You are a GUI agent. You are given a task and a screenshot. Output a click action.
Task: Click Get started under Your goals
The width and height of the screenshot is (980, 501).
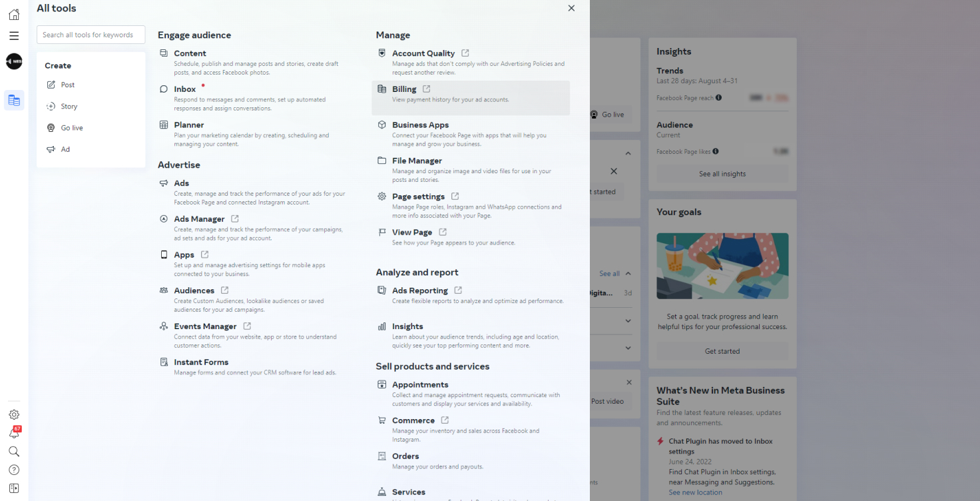[x=722, y=351]
